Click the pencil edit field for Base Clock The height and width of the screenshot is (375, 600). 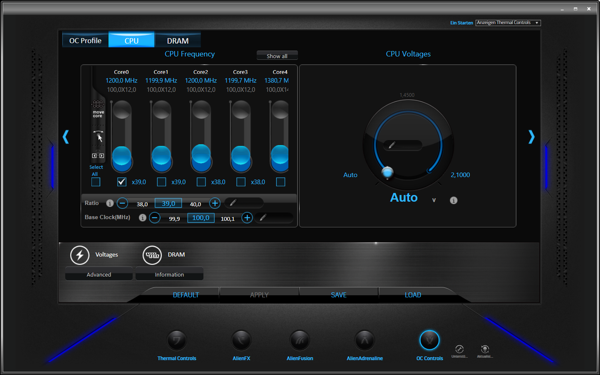click(274, 218)
